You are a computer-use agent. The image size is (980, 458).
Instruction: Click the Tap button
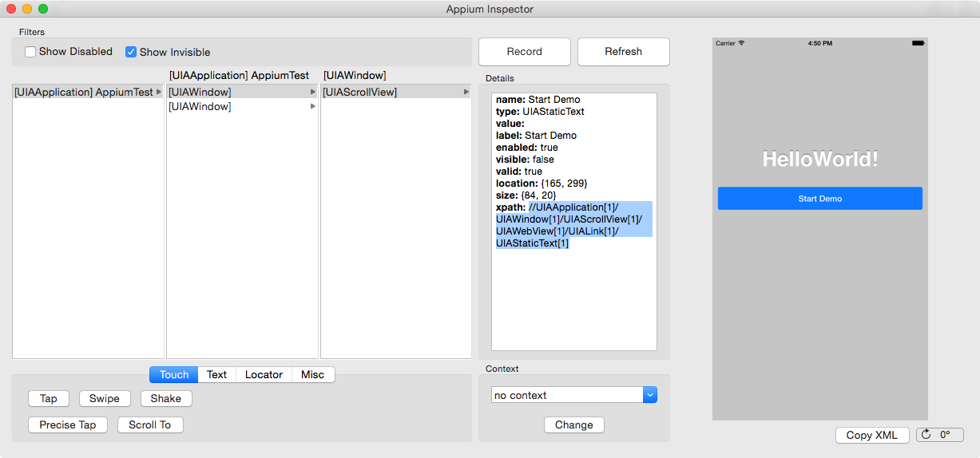click(49, 398)
